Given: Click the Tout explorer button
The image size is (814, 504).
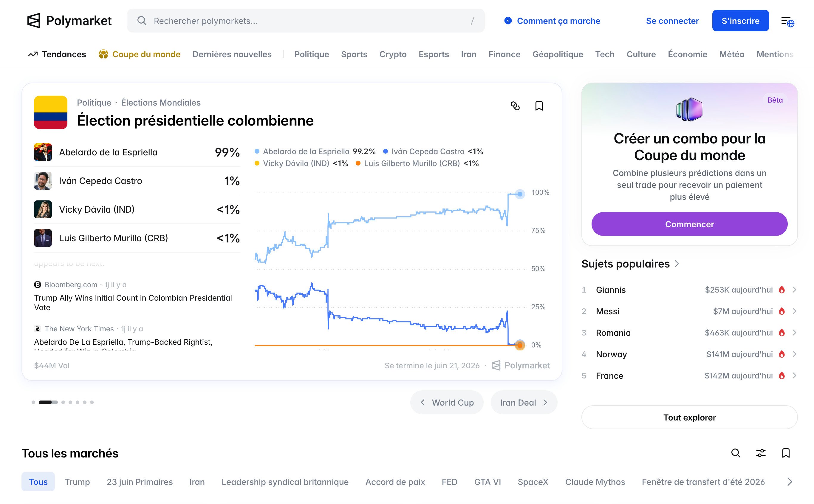Looking at the screenshot, I should click(689, 417).
